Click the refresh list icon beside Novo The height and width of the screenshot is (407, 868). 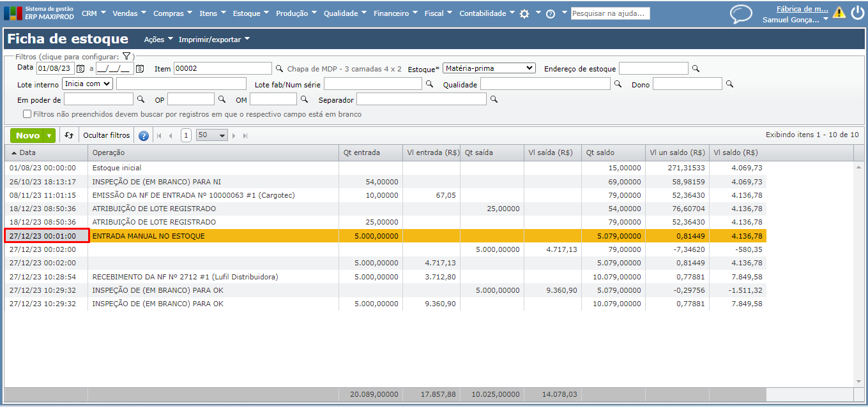coord(69,135)
